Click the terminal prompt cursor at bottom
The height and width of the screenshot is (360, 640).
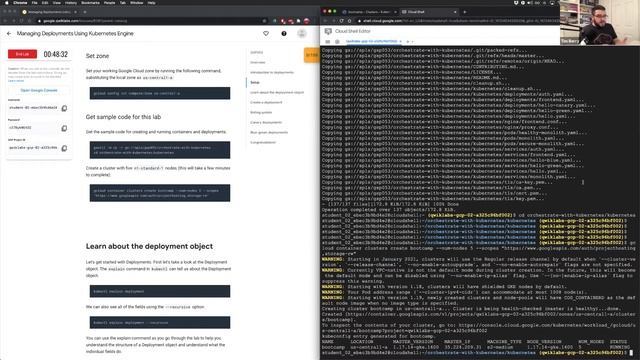(631, 353)
